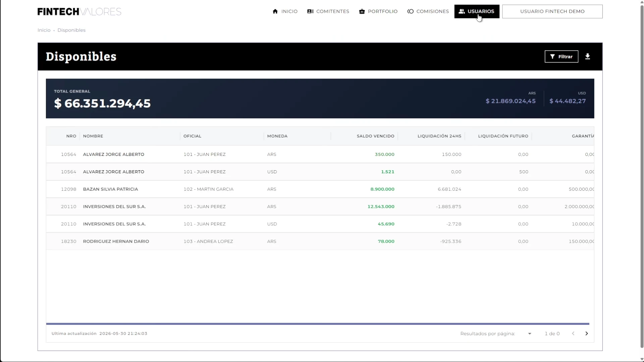Click the saldo vencido value 350.000

tap(384, 155)
